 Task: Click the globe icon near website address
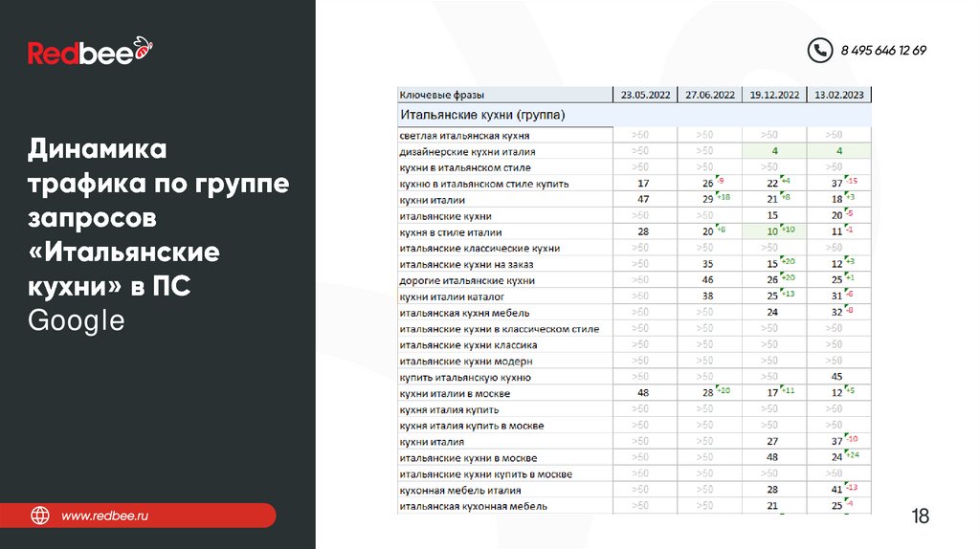(40, 516)
